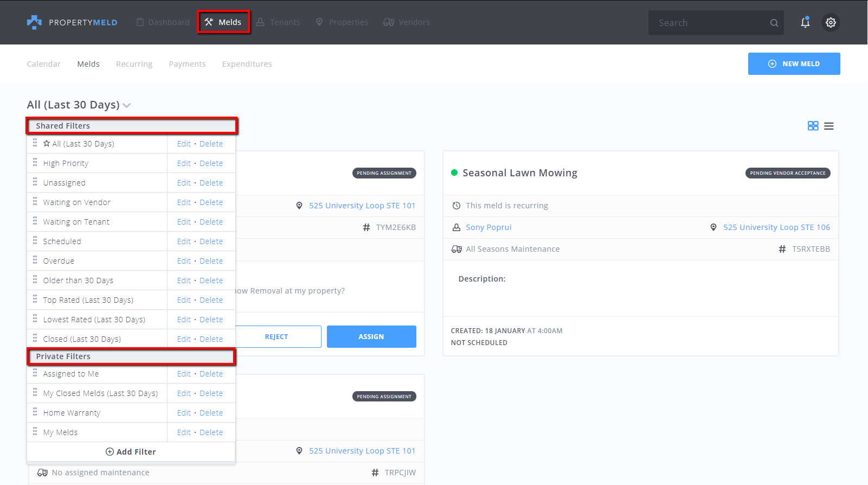Open 525 University Loop STE 106 link
Viewport: 868px width, 485px height.
[x=776, y=227]
